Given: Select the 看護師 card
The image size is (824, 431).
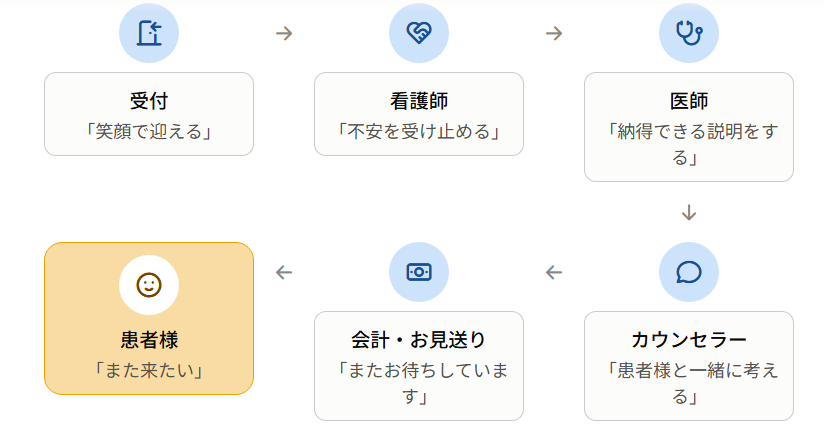Looking at the screenshot, I should (419, 114).
